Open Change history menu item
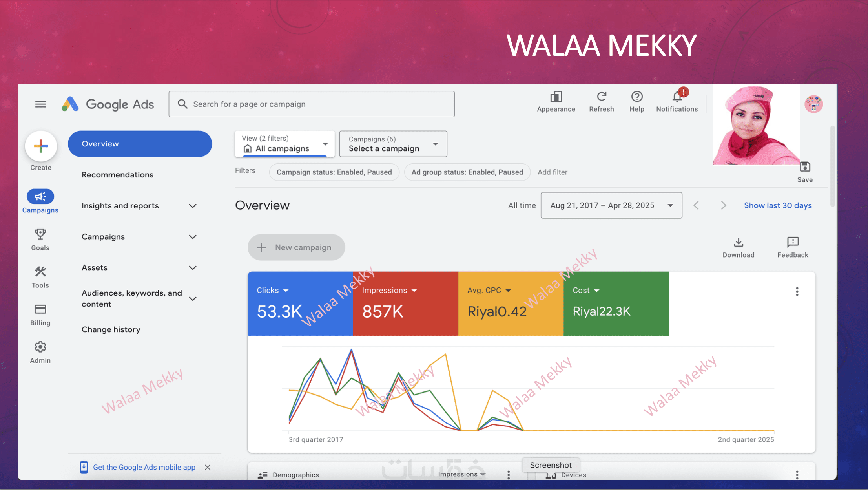The height and width of the screenshot is (490, 868). click(111, 329)
